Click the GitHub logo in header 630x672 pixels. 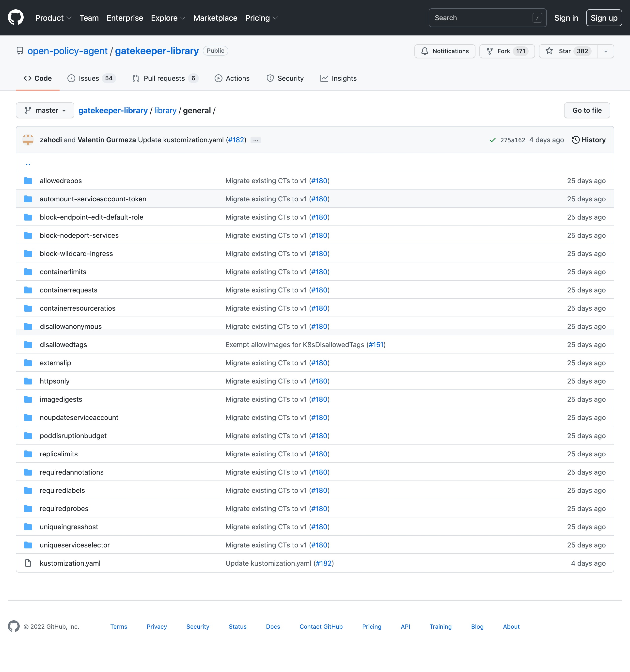pyautogui.click(x=16, y=17)
